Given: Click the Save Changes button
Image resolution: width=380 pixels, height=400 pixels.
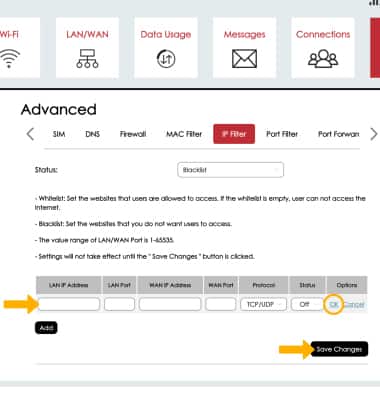Looking at the screenshot, I should (x=339, y=349).
